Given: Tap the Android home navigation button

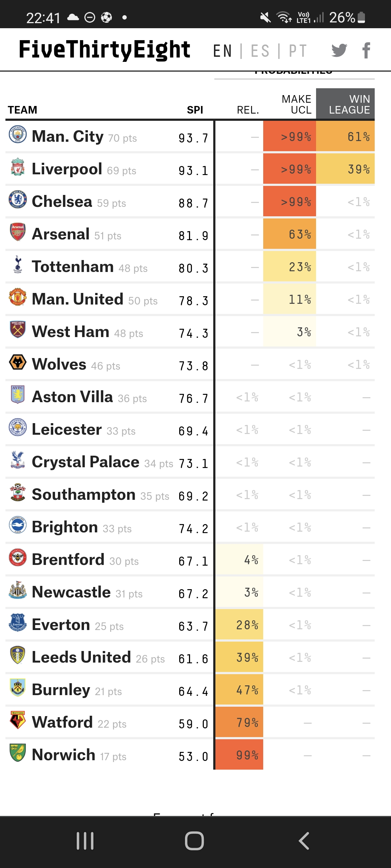Looking at the screenshot, I should [194, 841].
